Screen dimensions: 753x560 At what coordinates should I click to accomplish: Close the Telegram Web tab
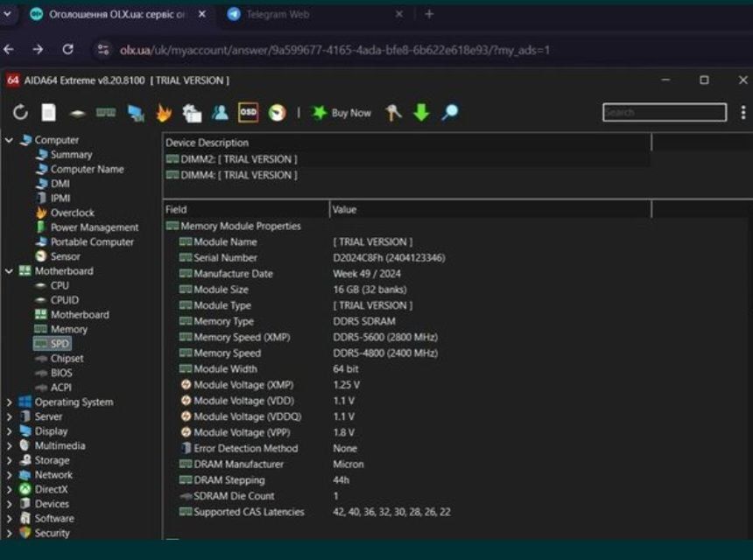point(398,14)
